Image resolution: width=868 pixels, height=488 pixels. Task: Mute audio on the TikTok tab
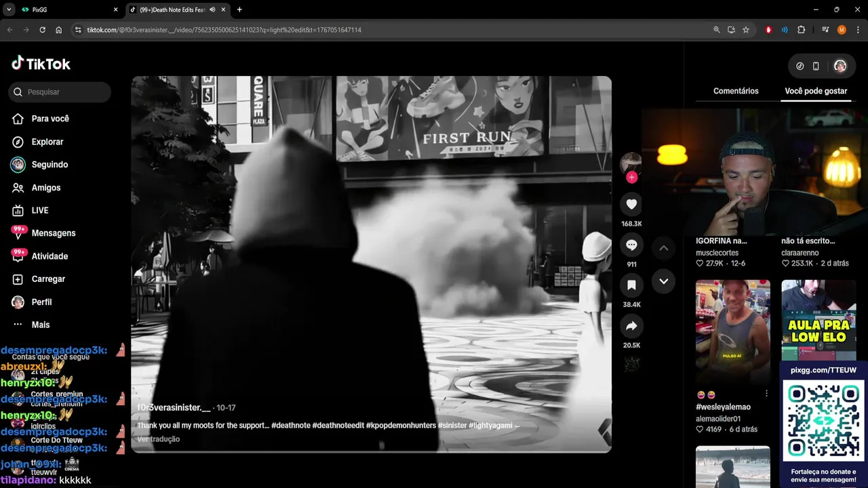(212, 9)
